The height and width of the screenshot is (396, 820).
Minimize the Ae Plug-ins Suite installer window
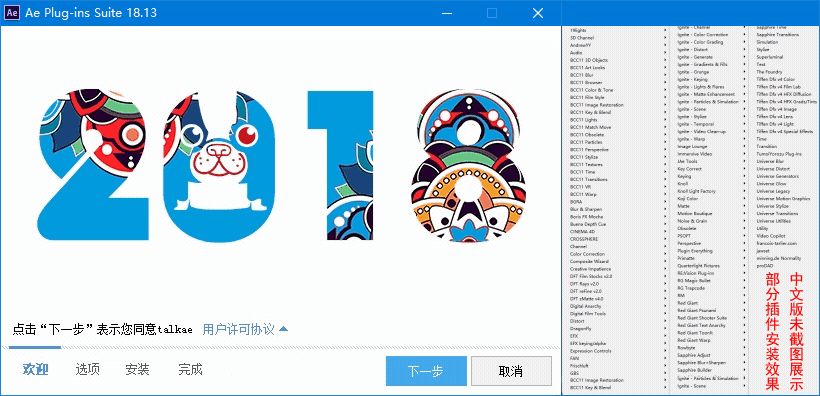(x=446, y=13)
